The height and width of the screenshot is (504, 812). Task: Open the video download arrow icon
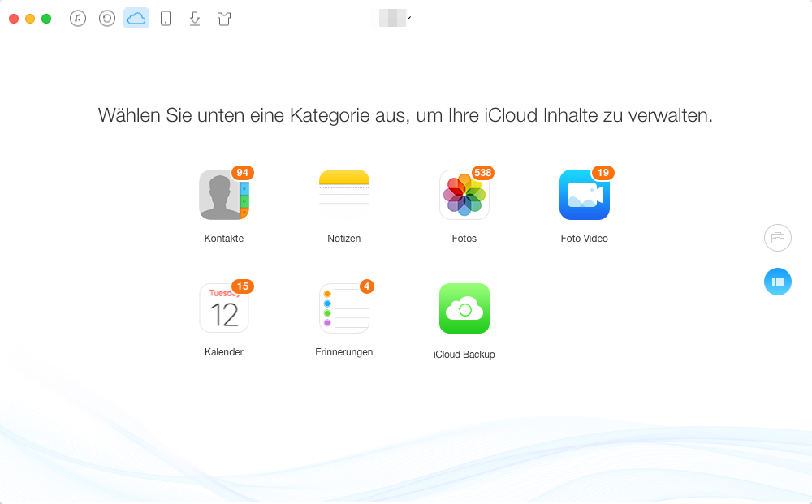point(195,19)
